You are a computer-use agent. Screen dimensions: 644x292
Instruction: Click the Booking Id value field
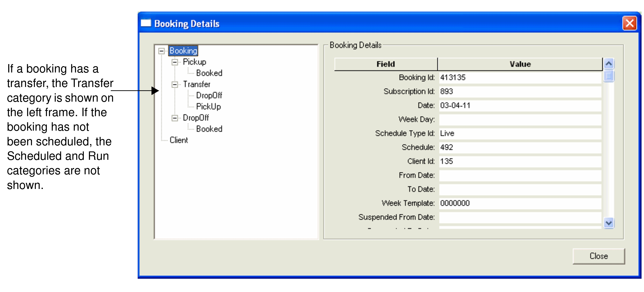(x=520, y=78)
